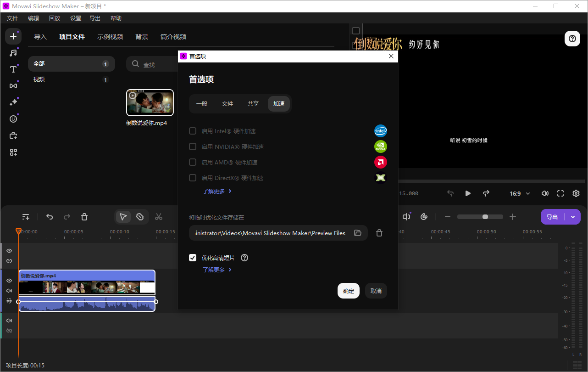Click the question mark help icon in preview
This screenshot has width=588, height=372.
[x=572, y=39]
